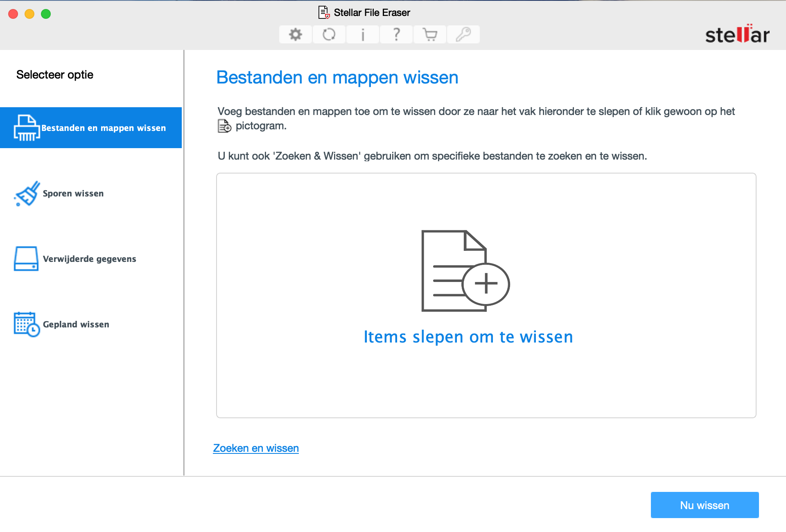Click the small add-file pictogram in the description
786x532 pixels.
coord(224,126)
